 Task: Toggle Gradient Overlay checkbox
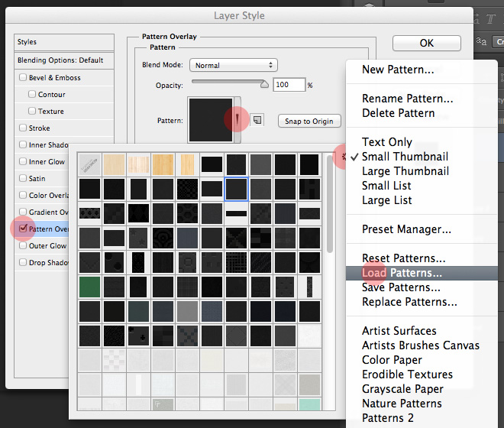[23, 212]
